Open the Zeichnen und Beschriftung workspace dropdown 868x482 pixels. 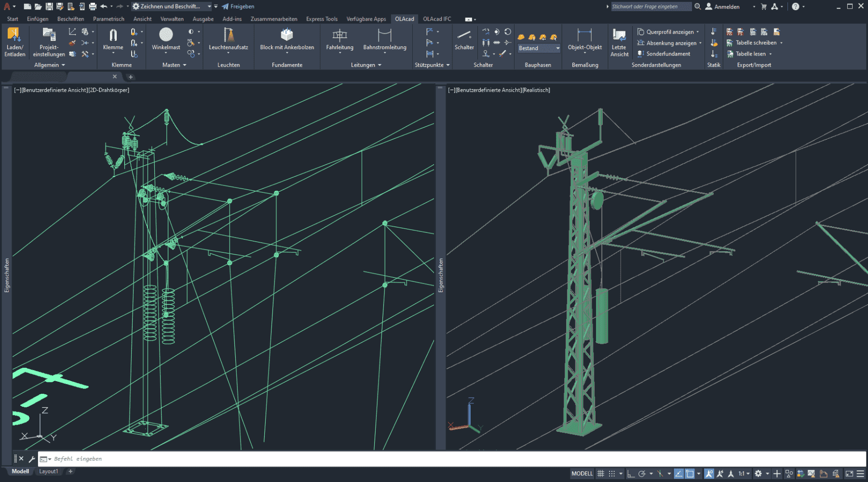pos(209,6)
